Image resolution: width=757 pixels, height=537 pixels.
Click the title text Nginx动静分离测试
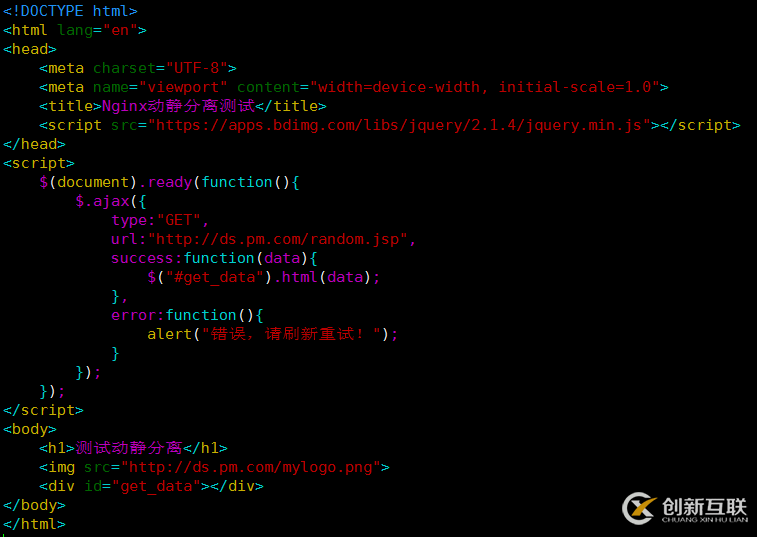coord(178,106)
